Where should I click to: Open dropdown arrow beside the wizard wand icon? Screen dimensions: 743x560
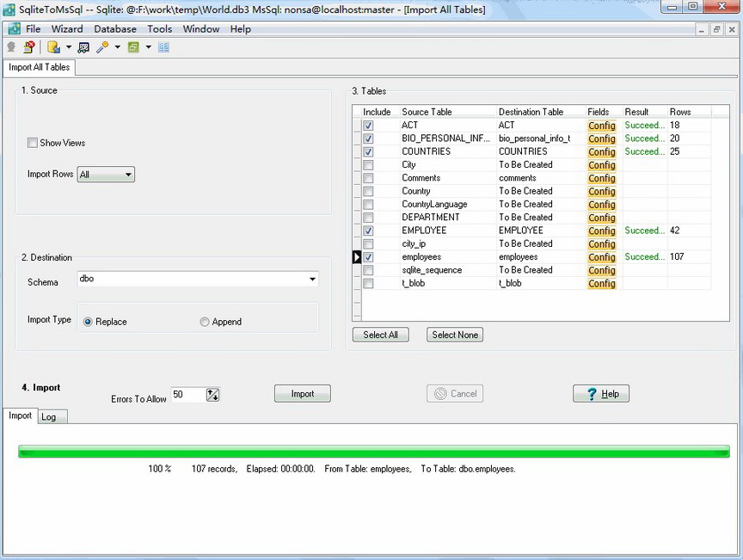click(x=118, y=47)
